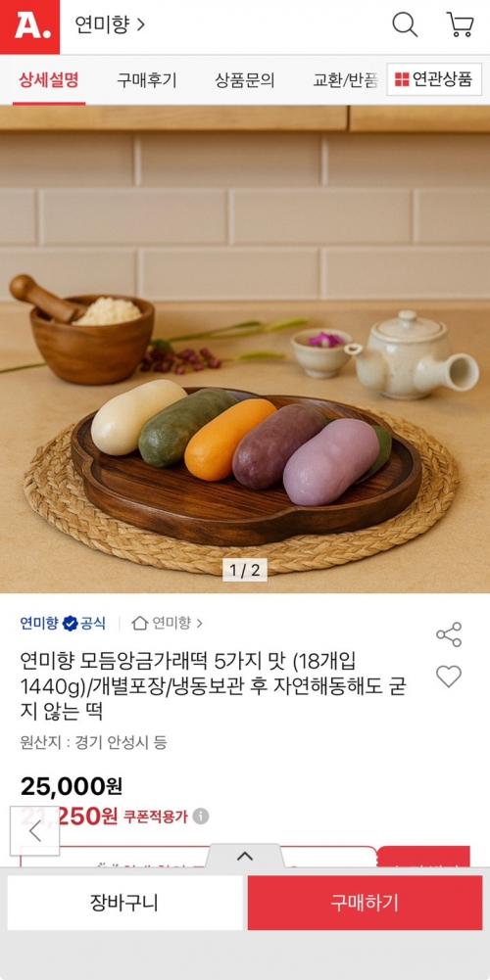This screenshot has width=490, height=980.
Task: Go back with the left arrow button
Action: pos(35,830)
